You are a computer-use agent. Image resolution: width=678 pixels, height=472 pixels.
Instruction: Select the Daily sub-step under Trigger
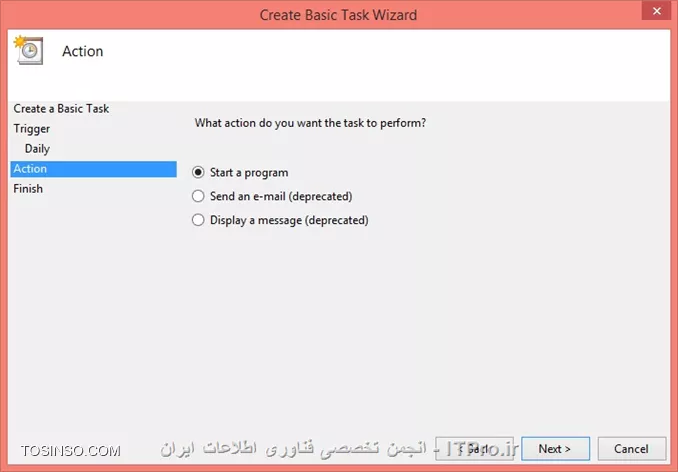(x=37, y=149)
